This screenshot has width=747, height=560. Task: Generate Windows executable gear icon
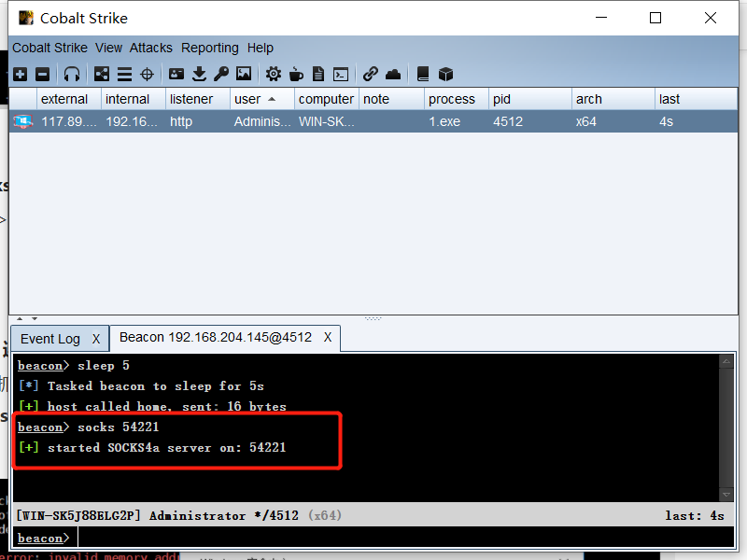pyautogui.click(x=274, y=75)
